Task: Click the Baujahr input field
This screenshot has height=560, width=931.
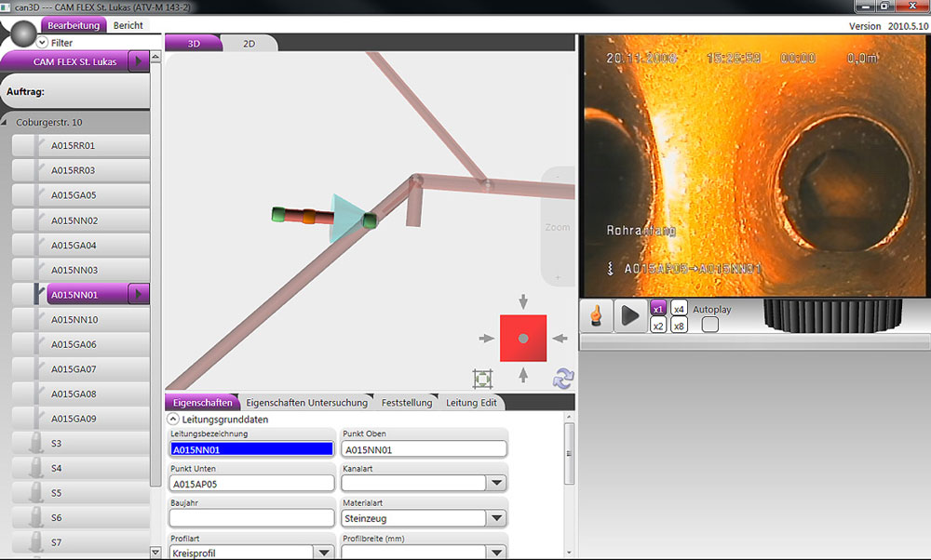Action: [x=251, y=518]
